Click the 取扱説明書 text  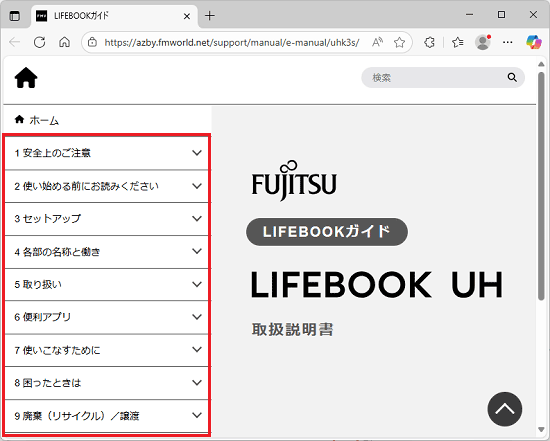click(292, 329)
